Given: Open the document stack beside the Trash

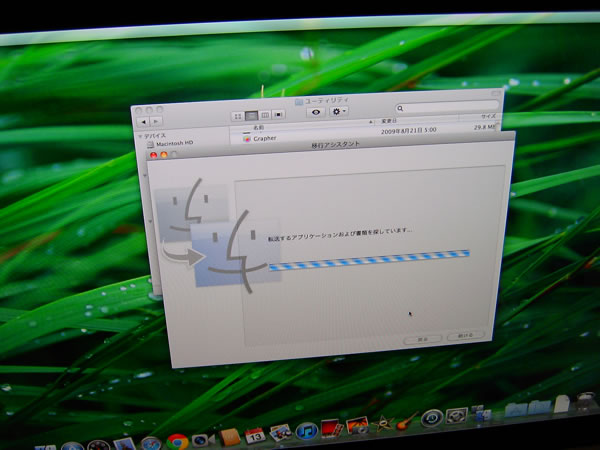Looking at the screenshot, I should (x=562, y=404).
